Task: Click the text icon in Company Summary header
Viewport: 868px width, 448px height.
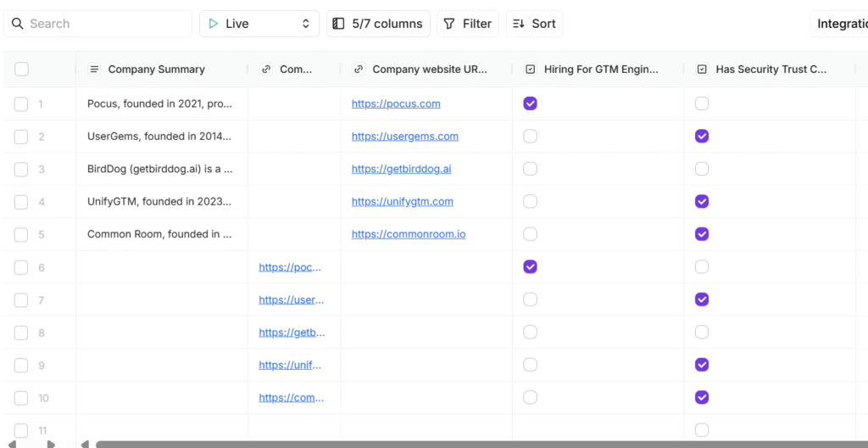Action: [x=94, y=70]
